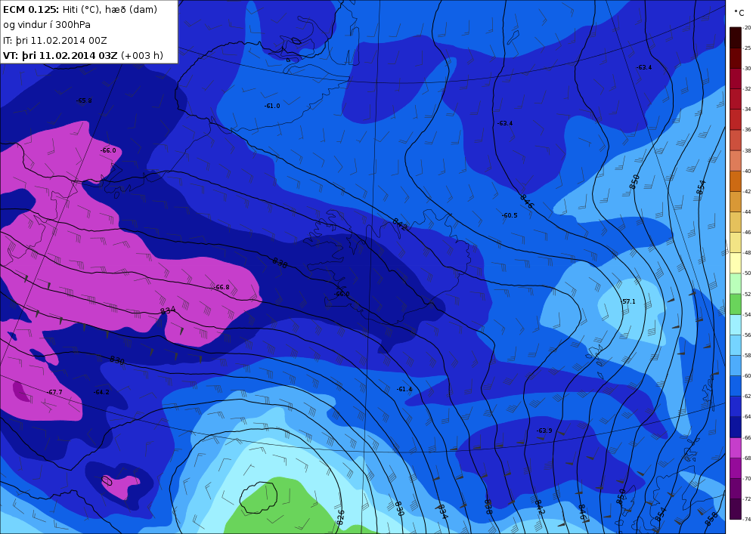Click the small closed contour circle near the green region
The width and height of the screenshot is (756, 534).
259,498
